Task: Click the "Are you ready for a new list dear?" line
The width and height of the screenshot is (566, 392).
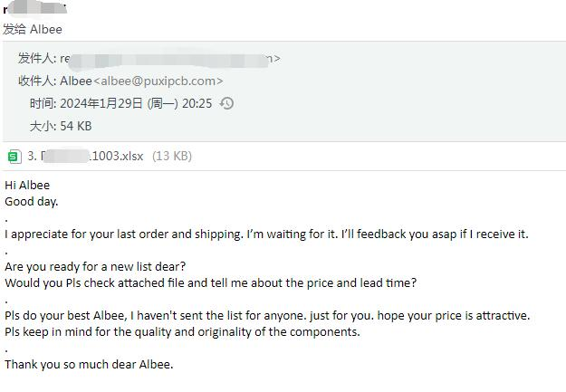Action: pyautogui.click(x=95, y=266)
